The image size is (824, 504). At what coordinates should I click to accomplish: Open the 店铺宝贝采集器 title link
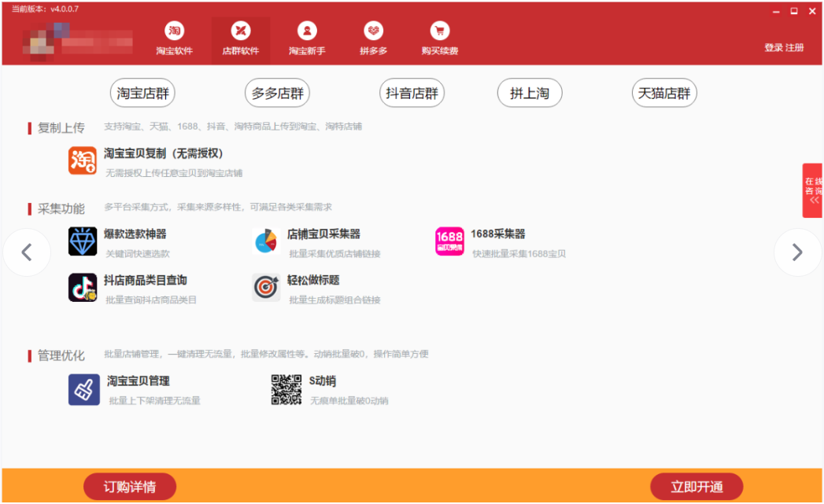coord(323,234)
